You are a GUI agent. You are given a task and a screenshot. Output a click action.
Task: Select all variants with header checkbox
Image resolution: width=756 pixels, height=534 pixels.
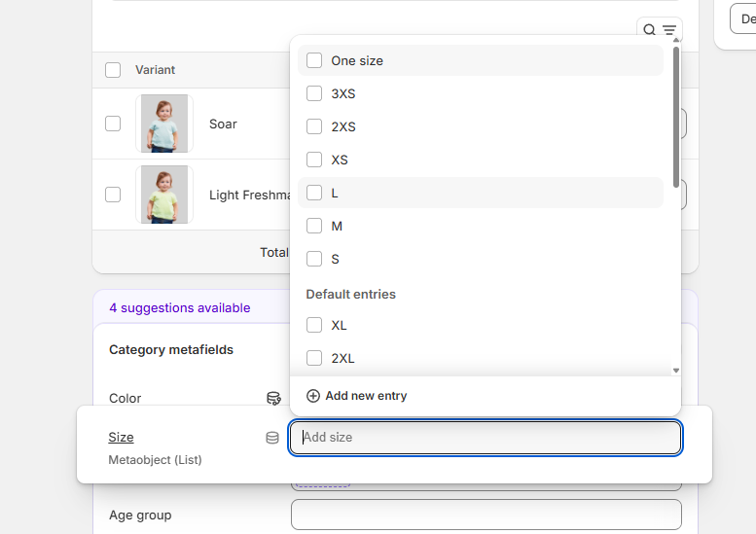113,70
